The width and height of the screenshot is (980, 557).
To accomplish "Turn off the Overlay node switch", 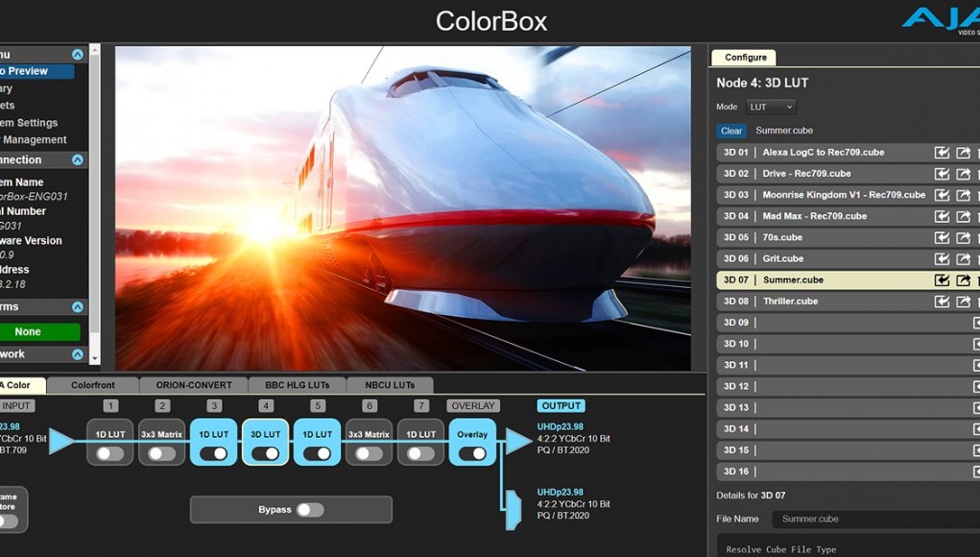I will point(472,454).
